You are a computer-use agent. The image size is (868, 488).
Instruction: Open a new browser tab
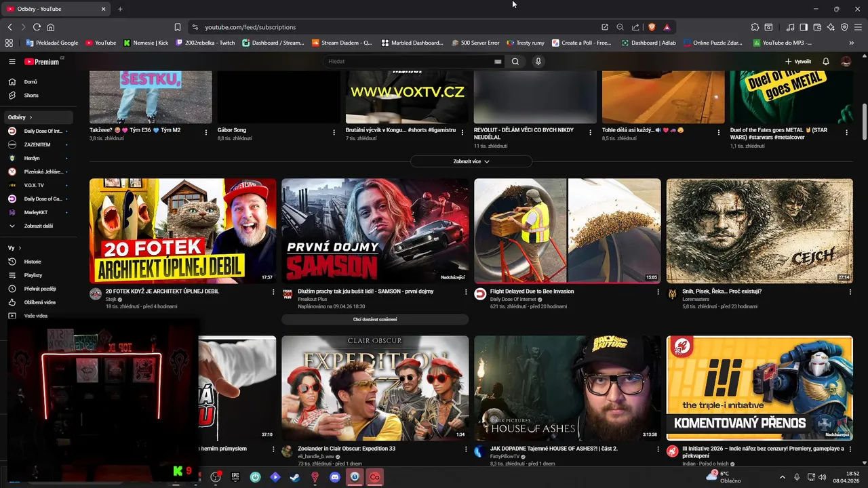[x=120, y=9]
